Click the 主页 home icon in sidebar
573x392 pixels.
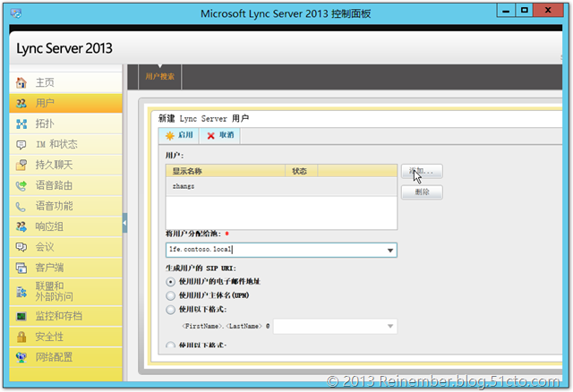[21, 82]
